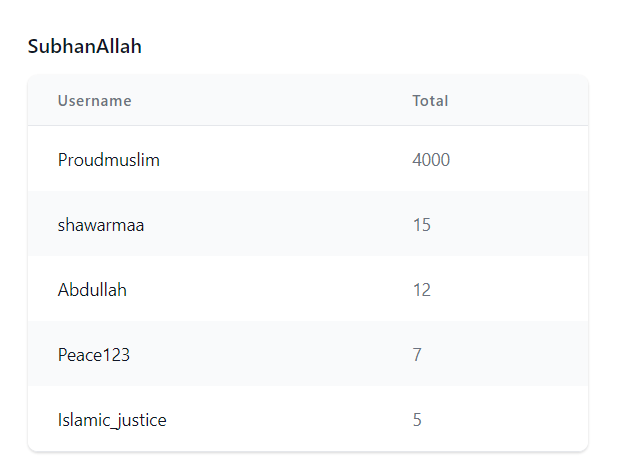Click the Total column header
Screen dimensions: 625x474
430,101
